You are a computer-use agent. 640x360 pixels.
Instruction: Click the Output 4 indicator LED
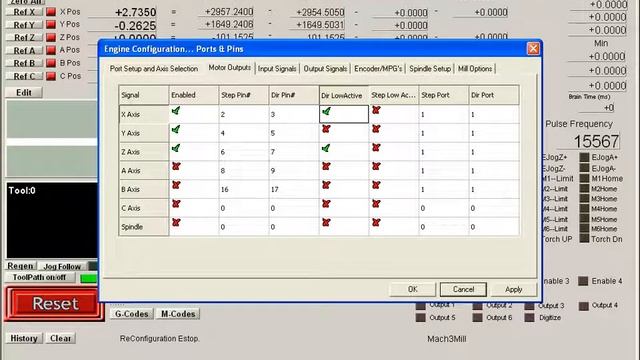pyautogui.click(x=583, y=306)
